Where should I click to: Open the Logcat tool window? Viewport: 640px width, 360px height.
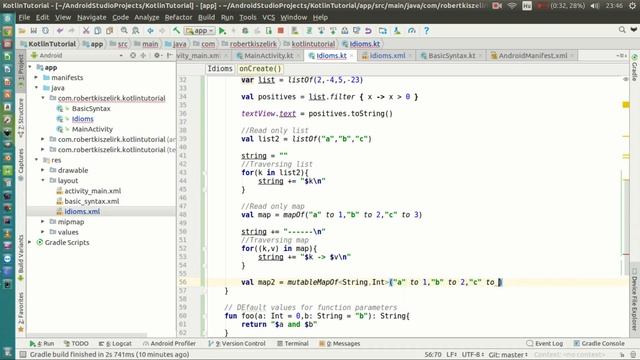pos(116,343)
